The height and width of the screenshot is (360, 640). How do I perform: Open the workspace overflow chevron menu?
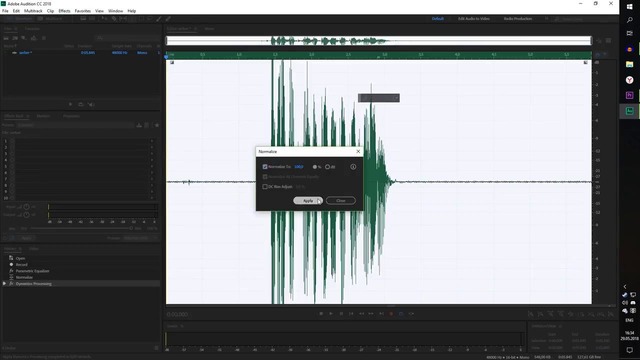(x=547, y=19)
